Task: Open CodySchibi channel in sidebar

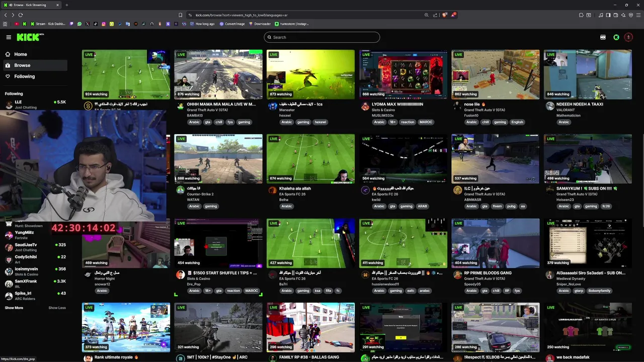Action: pyautogui.click(x=35, y=259)
